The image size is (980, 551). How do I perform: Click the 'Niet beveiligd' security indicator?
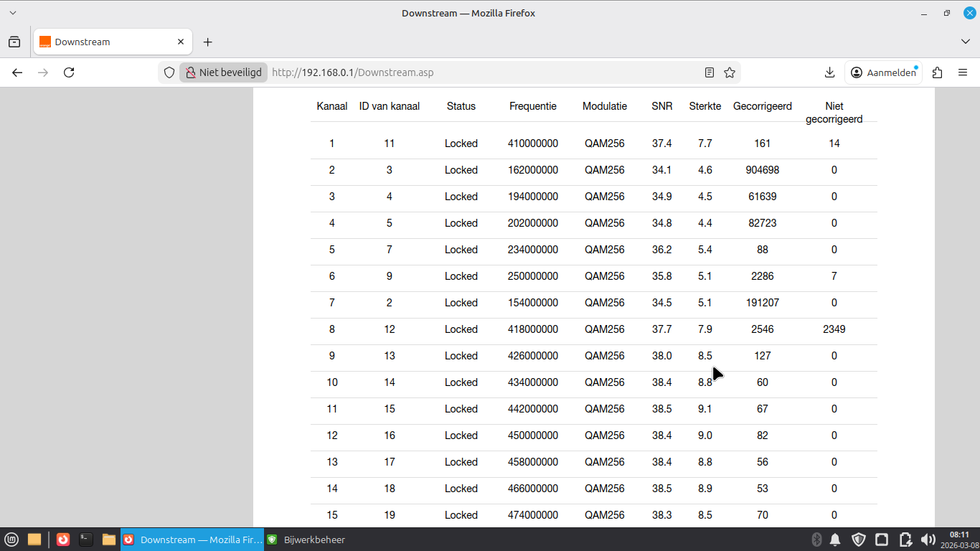point(223,72)
